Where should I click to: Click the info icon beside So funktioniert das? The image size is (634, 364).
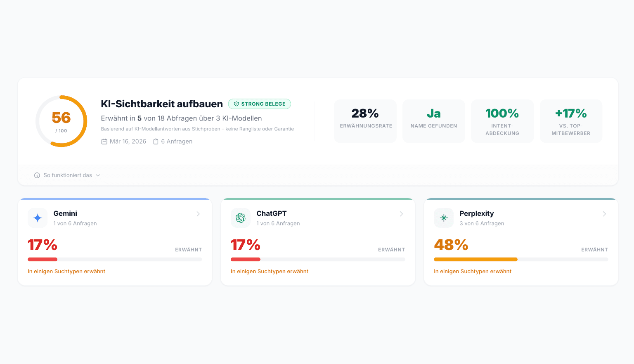(37, 175)
